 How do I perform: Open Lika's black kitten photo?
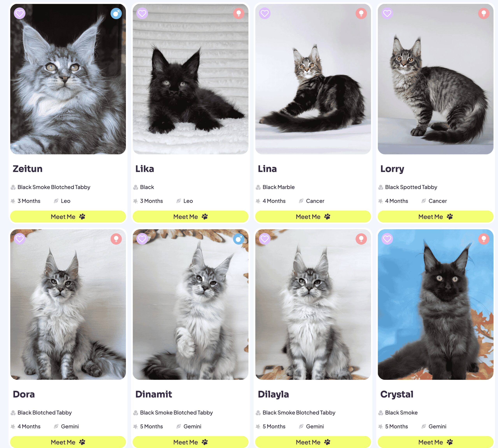[190, 79]
